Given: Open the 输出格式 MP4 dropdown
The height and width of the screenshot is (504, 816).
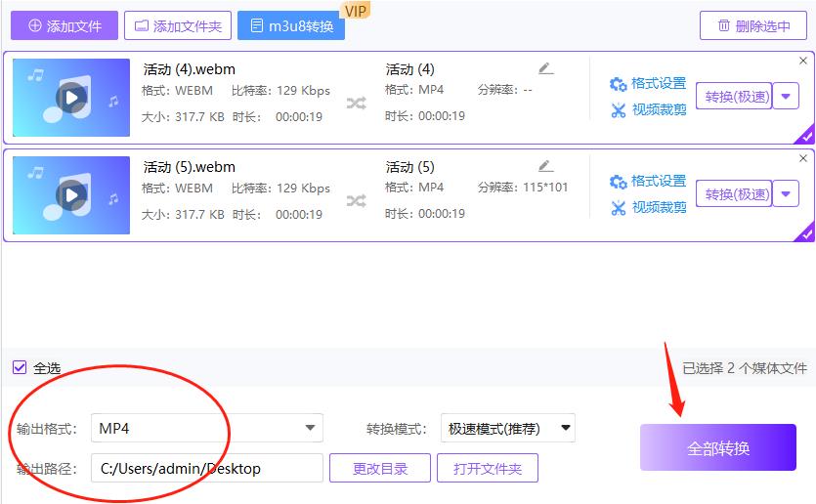Looking at the screenshot, I should [x=207, y=428].
